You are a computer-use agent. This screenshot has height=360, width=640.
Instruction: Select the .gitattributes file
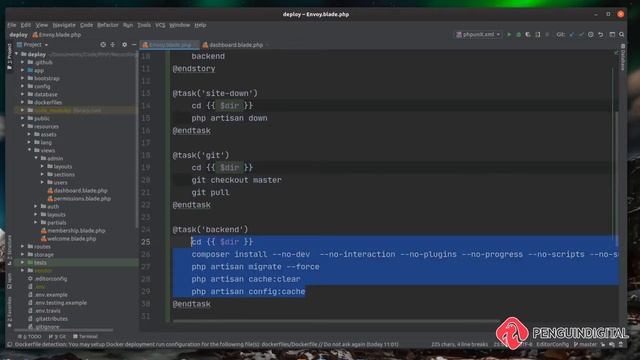(x=47, y=319)
